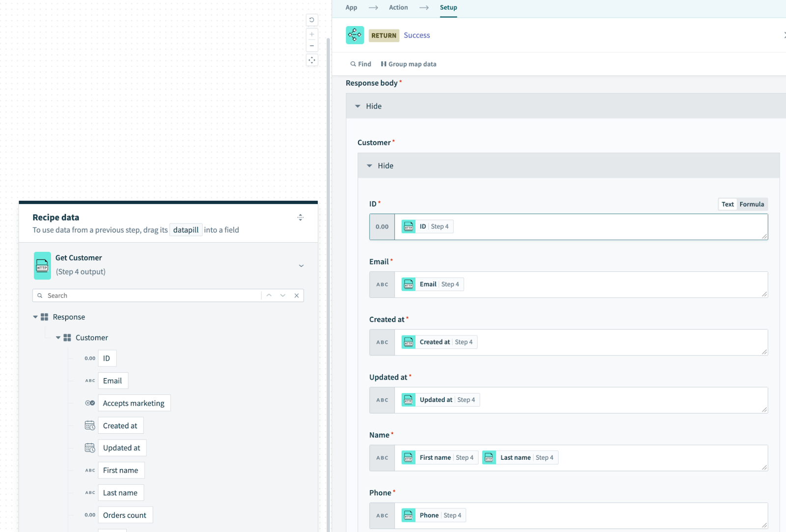Screen dimensions: 786x532
Task: Click the datapill help label in Recipe data
Action: (x=186, y=229)
